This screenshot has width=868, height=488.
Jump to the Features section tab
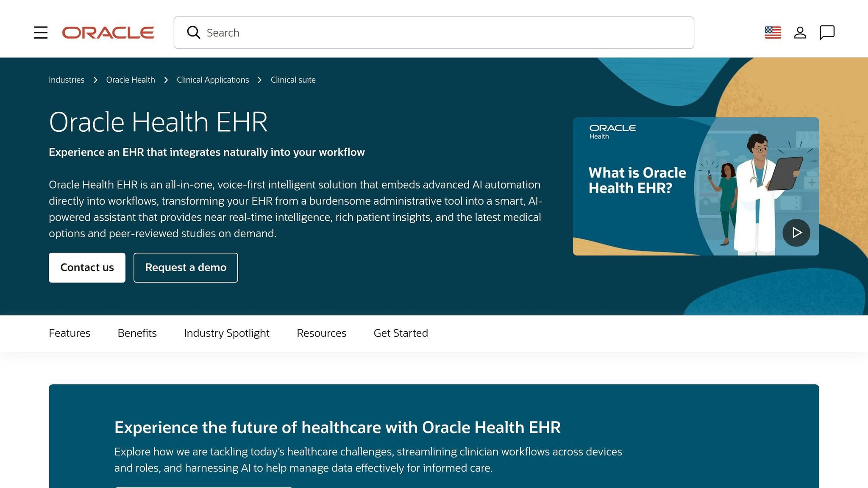(70, 333)
